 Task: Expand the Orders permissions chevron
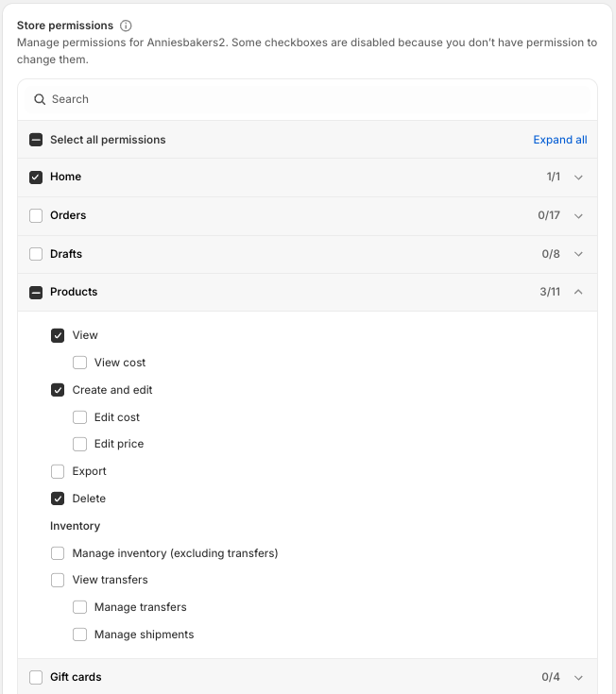pos(578,215)
